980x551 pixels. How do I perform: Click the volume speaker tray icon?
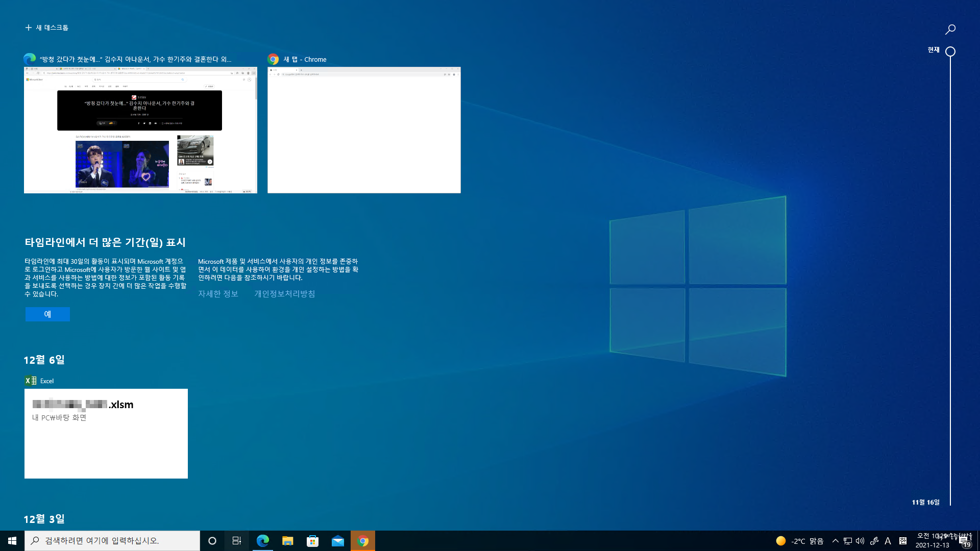click(x=860, y=541)
